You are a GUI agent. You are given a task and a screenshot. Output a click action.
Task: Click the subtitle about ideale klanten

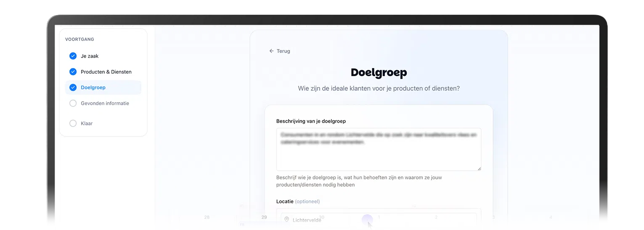coord(379,89)
